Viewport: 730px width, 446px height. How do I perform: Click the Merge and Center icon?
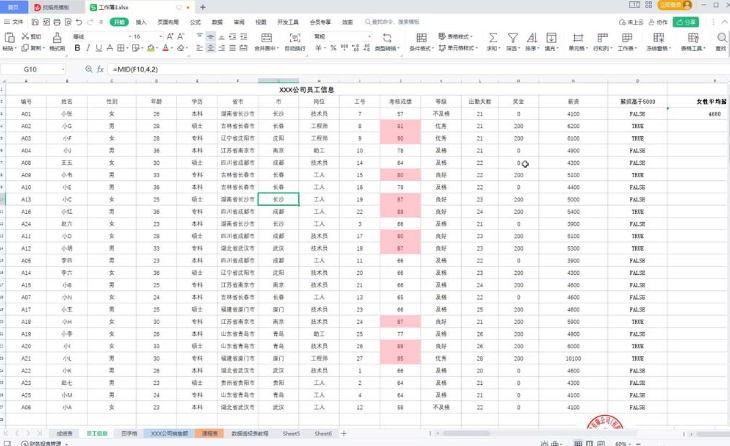click(266, 38)
